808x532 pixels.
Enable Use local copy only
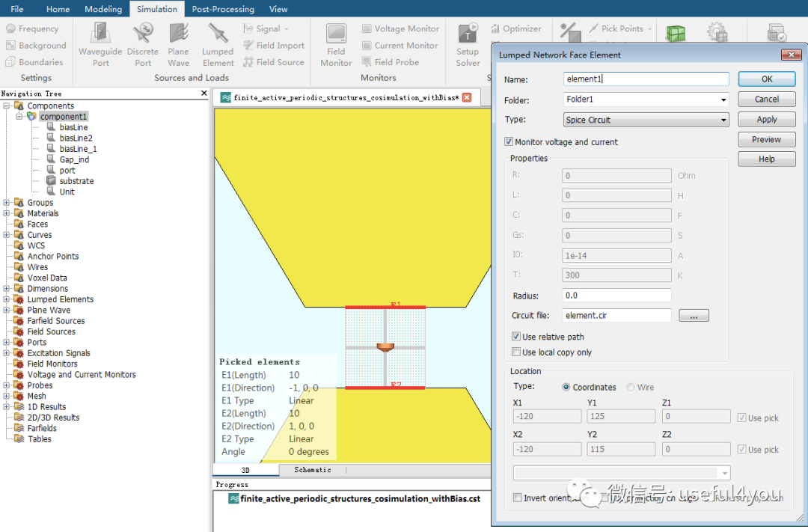pyautogui.click(x=515, y=352)
